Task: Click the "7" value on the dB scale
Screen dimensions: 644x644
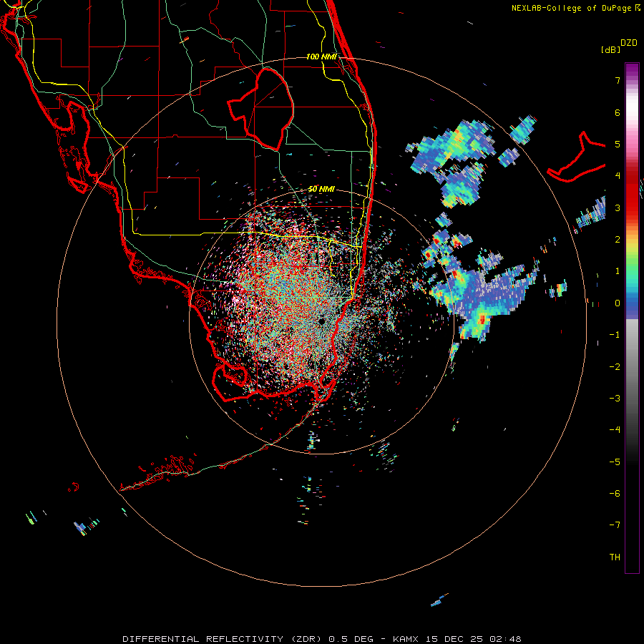Action: [x=618, y=80]
